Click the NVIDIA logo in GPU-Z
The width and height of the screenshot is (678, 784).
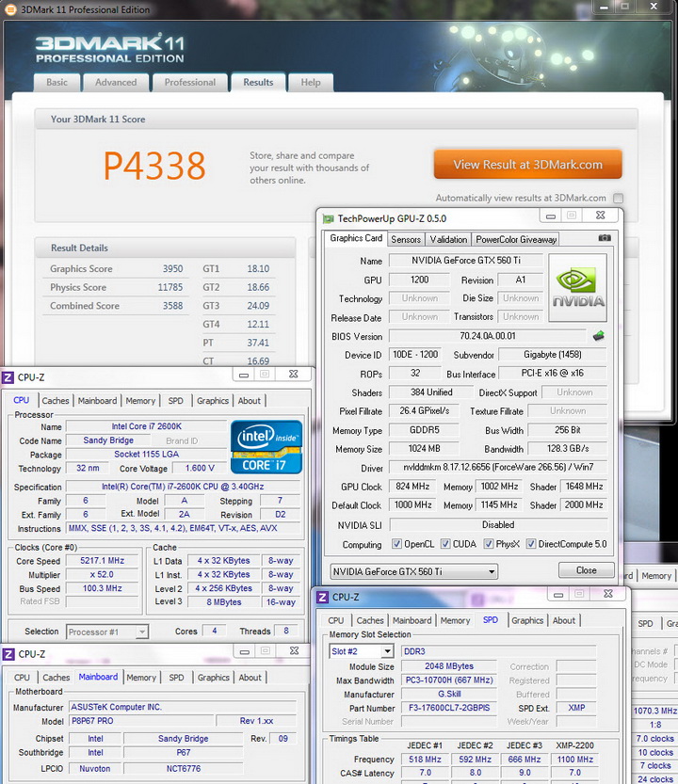click(577, 287)
